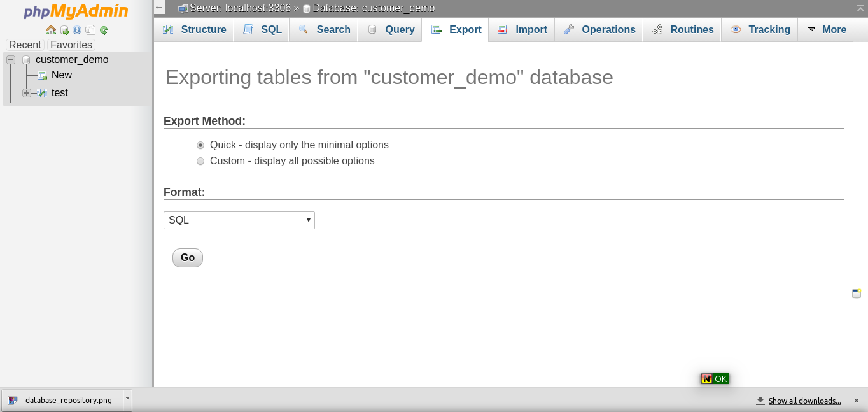Screen dimensions: 868x412
Task: Collapse the customer_demo database tree node
Action: (x=11, y=60)
